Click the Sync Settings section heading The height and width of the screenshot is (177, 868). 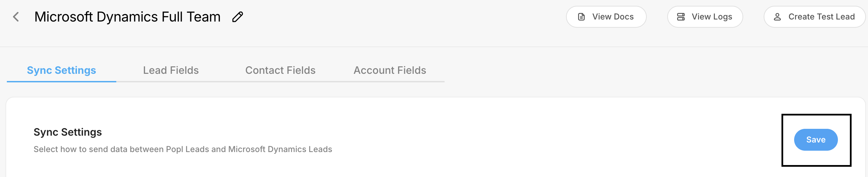coord(68,132)
